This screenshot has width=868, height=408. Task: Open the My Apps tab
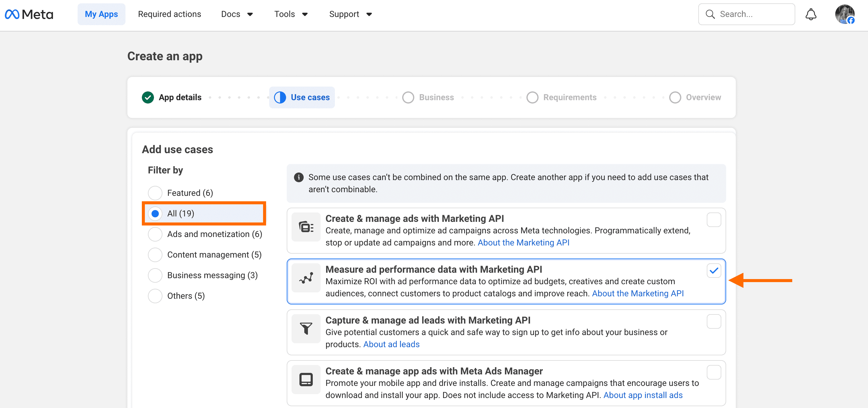coord(102,14)
